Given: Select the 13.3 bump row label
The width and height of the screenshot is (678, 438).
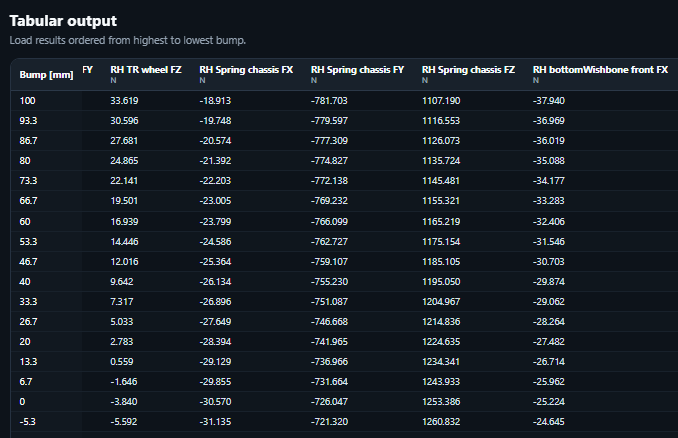Looking at the screenshot, I should click(28, 361).
